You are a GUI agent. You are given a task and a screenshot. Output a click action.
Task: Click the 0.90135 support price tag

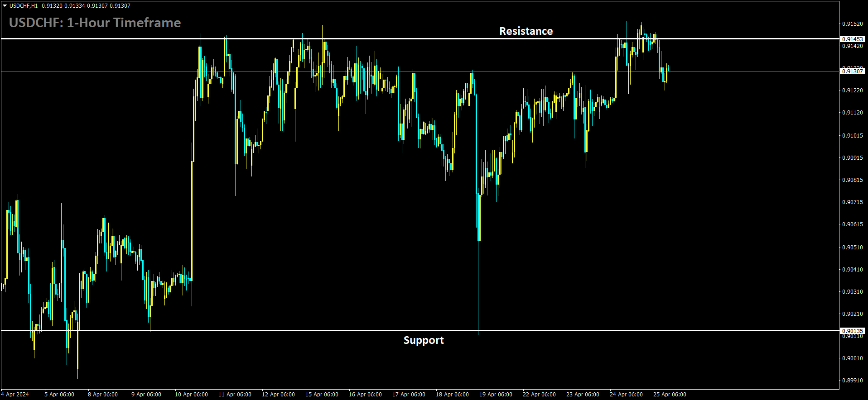click(x=853, y=331)
